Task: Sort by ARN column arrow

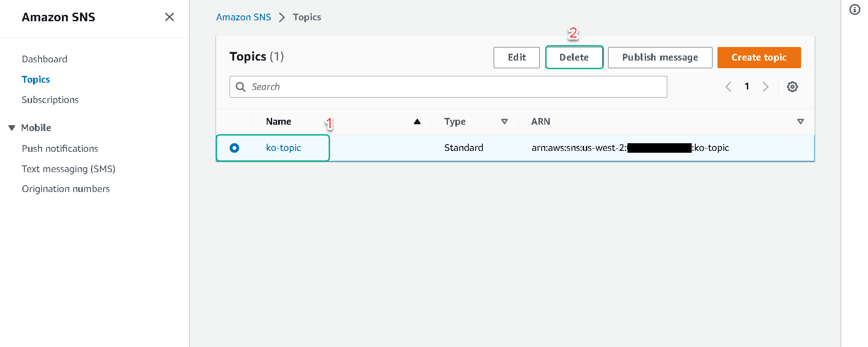Action: 800,122
